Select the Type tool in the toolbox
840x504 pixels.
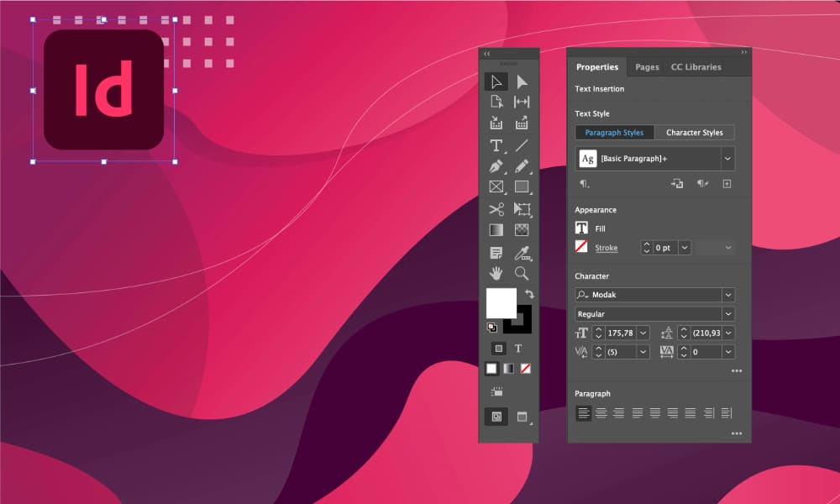coord(496,145)
